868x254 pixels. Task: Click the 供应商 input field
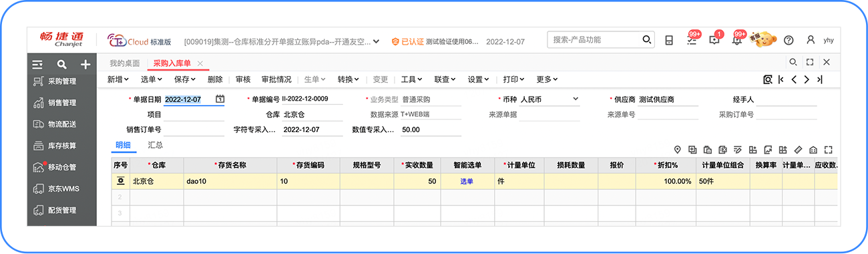(x=667, y=99)
